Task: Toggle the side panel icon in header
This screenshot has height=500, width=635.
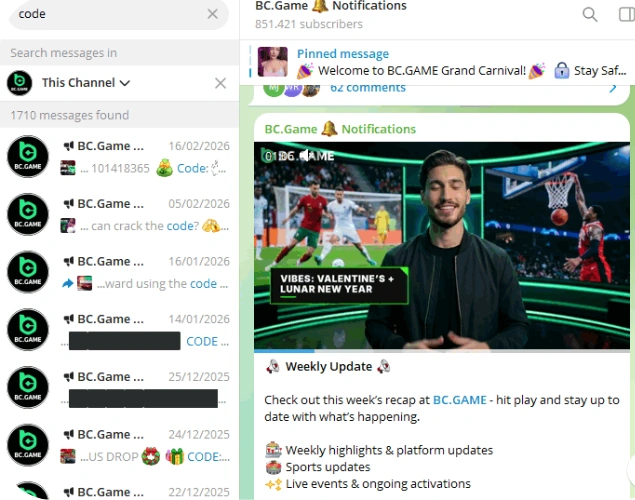Action: (x=627, y=15)
